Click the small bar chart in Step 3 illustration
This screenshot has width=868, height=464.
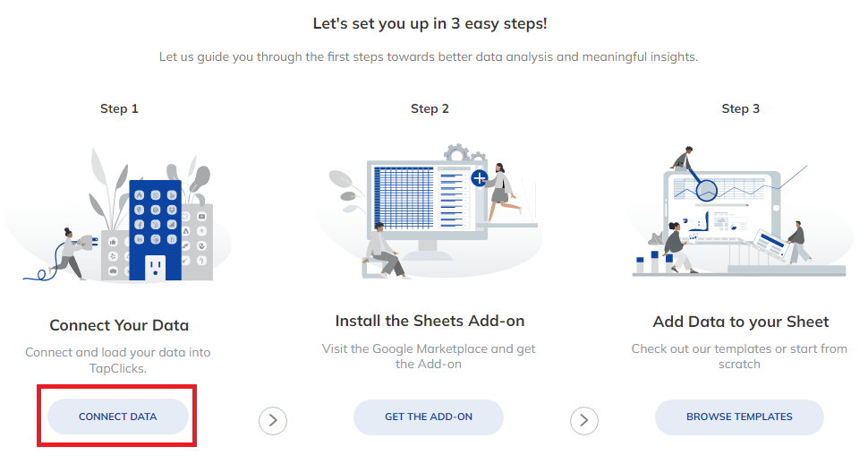coord(654,262)
